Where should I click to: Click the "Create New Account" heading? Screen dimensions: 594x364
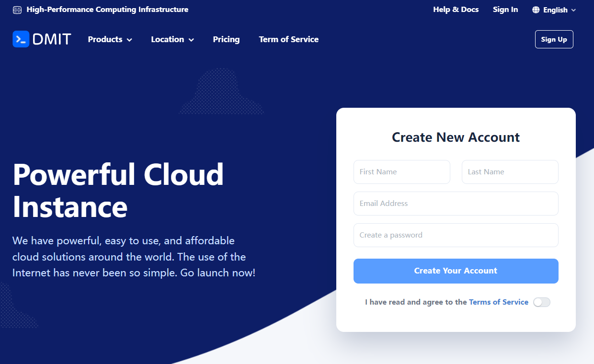(456, 137)
